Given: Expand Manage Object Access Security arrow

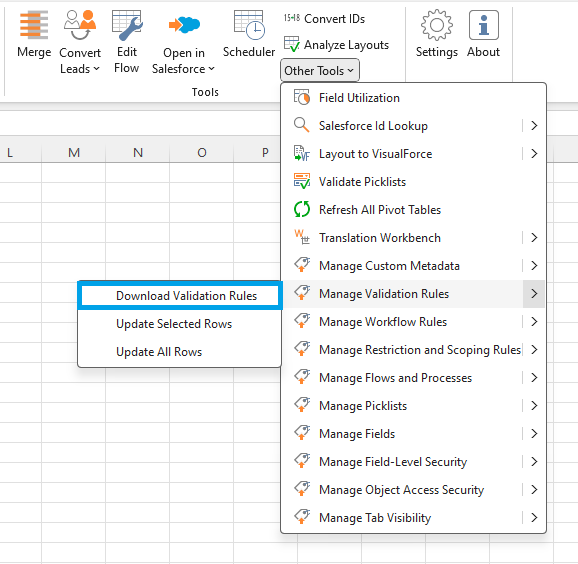Looking at the screenshot, I should pos(534,490).
